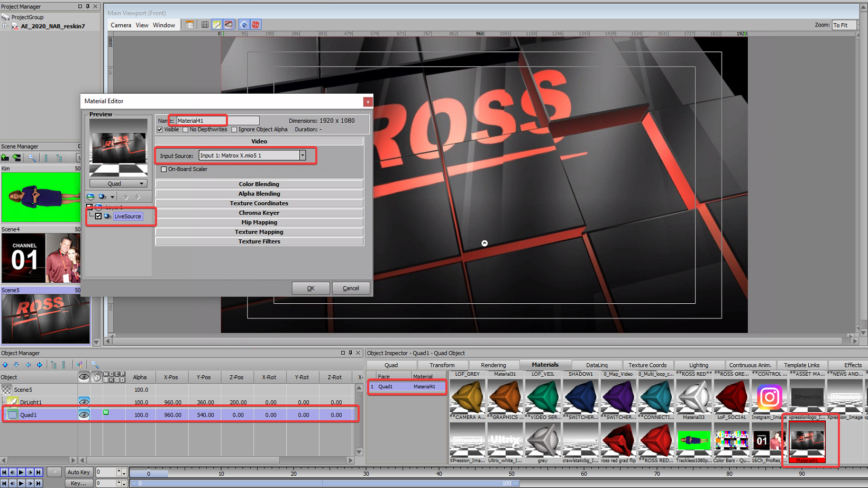Click OK in the Material Editor

310,288
